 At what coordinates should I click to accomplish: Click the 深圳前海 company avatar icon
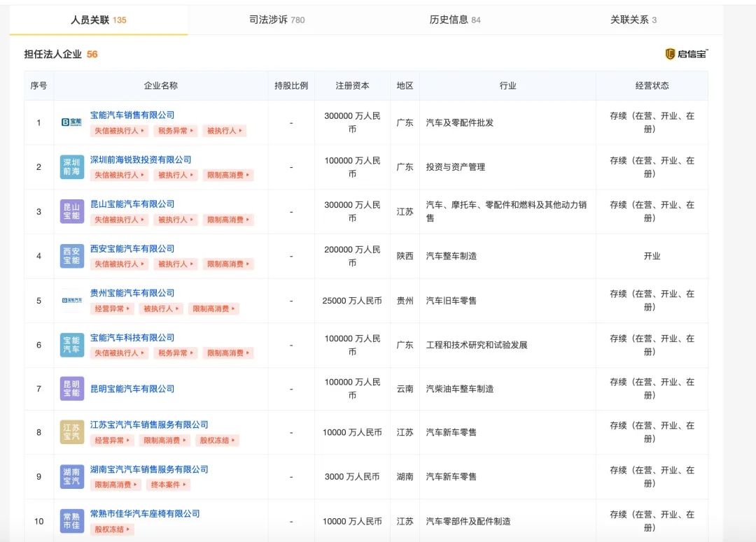click(72, 166)
